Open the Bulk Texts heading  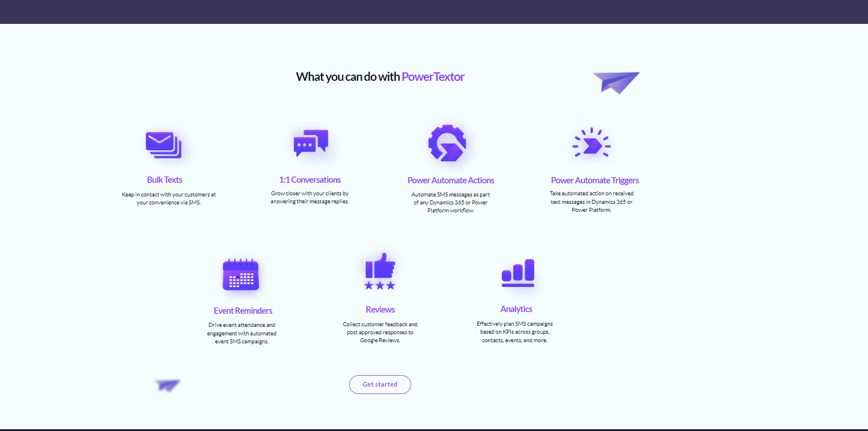165,180
